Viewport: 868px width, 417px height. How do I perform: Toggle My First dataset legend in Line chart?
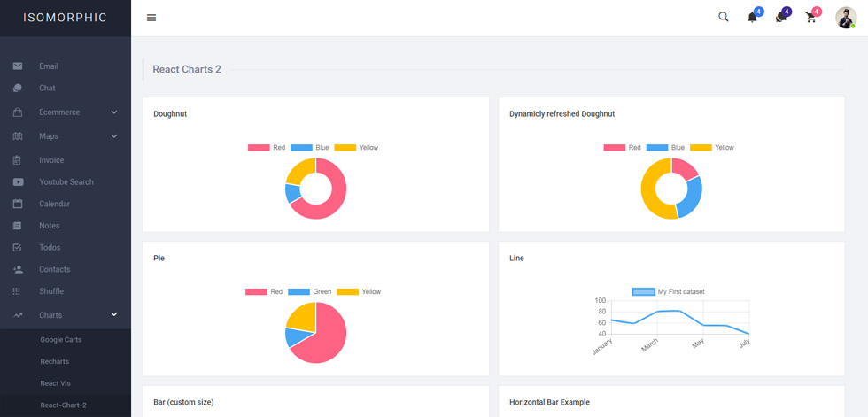[668, 292]
